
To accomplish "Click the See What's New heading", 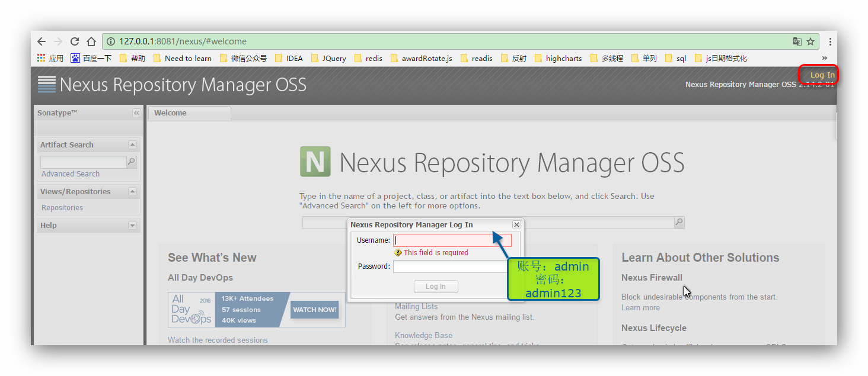I will tap(212, 258).
